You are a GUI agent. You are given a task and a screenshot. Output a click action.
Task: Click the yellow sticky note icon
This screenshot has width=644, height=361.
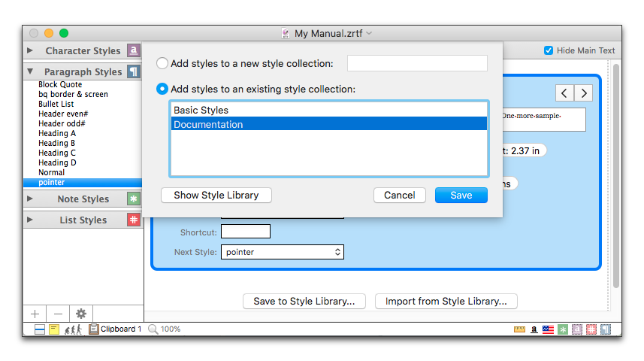point(54,329)
